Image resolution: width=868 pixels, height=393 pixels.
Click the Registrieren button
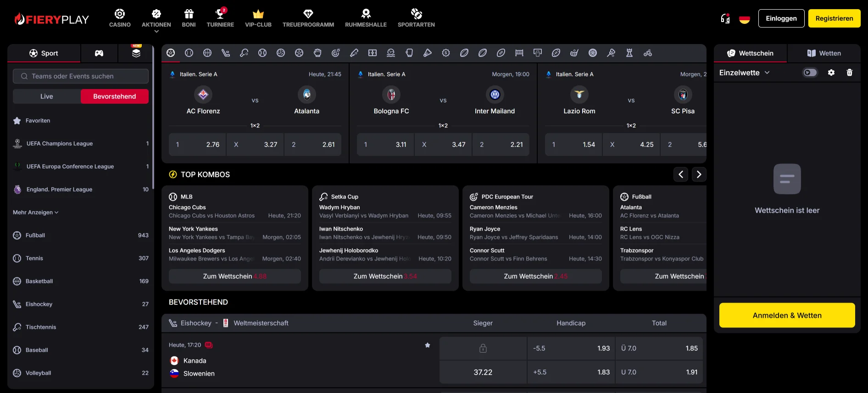(x=835, y=18)
